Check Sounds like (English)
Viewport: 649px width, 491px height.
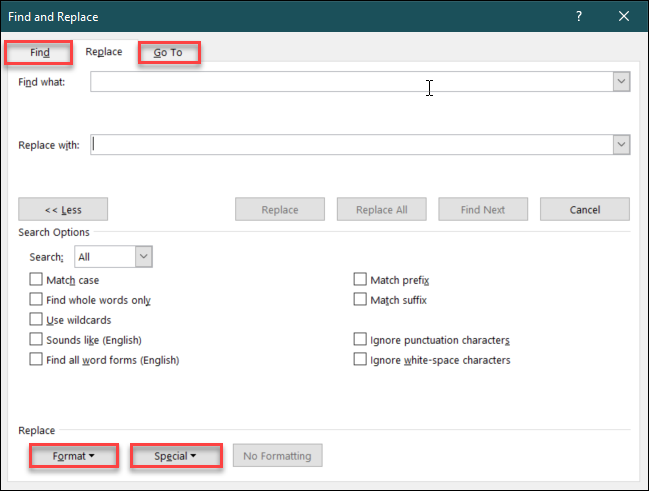36,339
